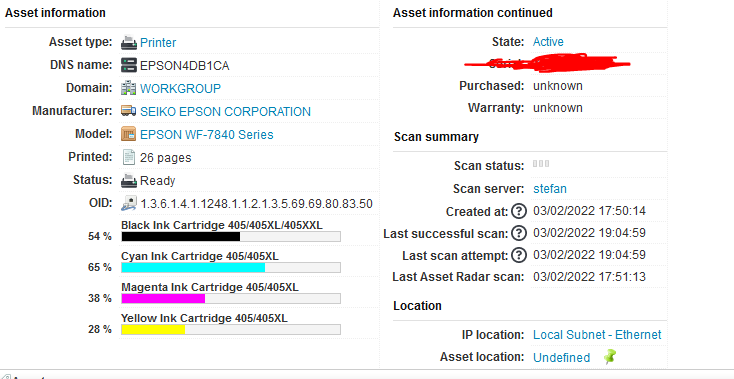
Task: Click the server icon next to EPSON4DB1CA
Action: 129,65
